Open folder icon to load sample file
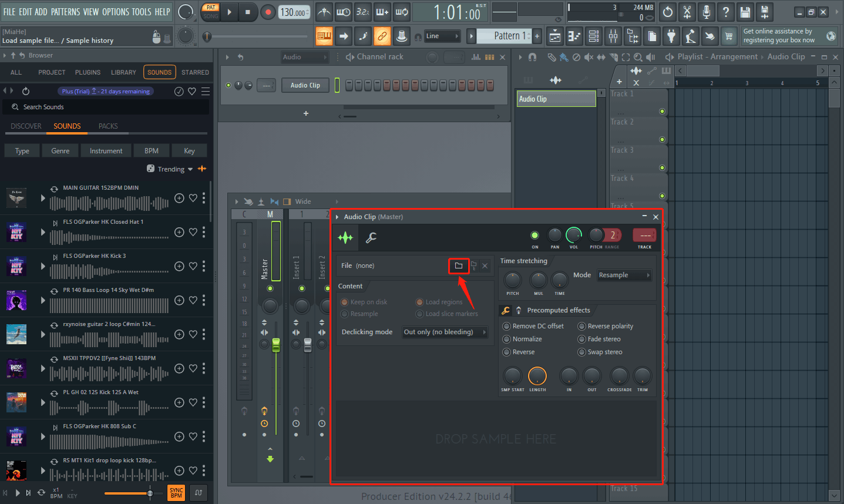Screen dimensions: 844x504 459,266
